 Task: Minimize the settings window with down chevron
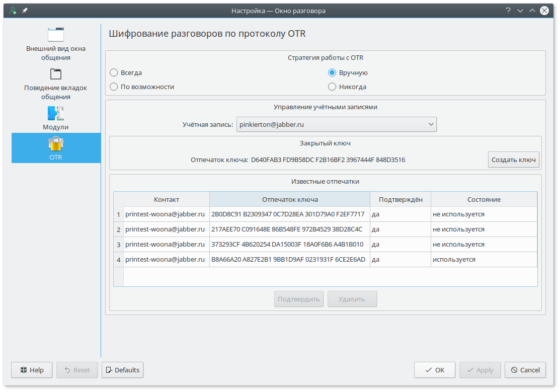520,11
